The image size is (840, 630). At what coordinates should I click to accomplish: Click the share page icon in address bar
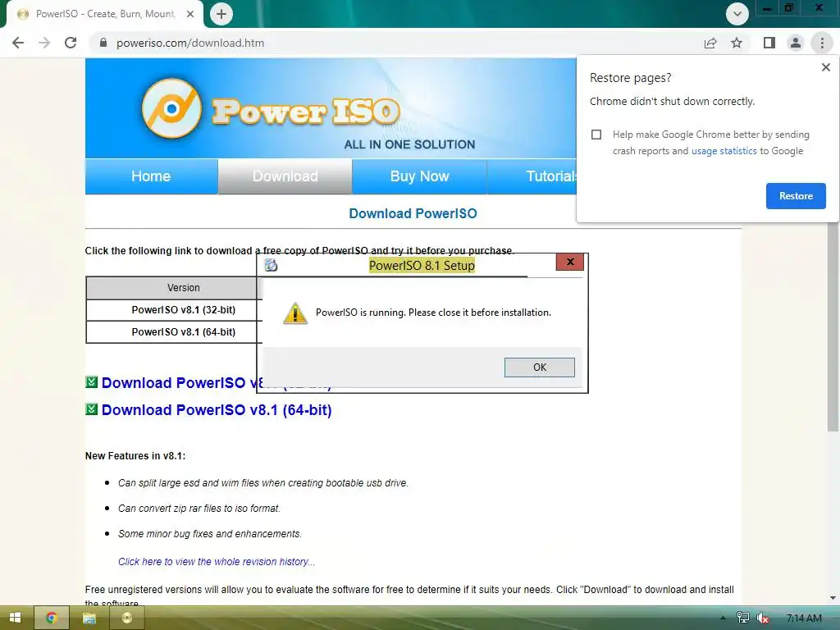[710, 43]
